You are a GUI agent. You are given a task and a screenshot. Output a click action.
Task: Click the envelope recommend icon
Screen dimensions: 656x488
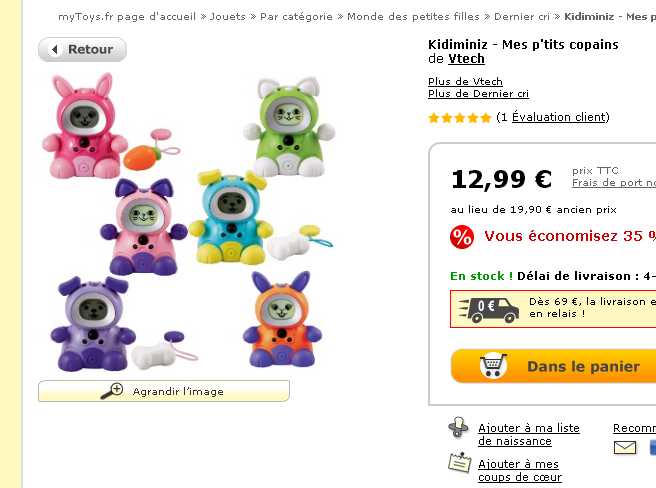click(x=625, y=447)
